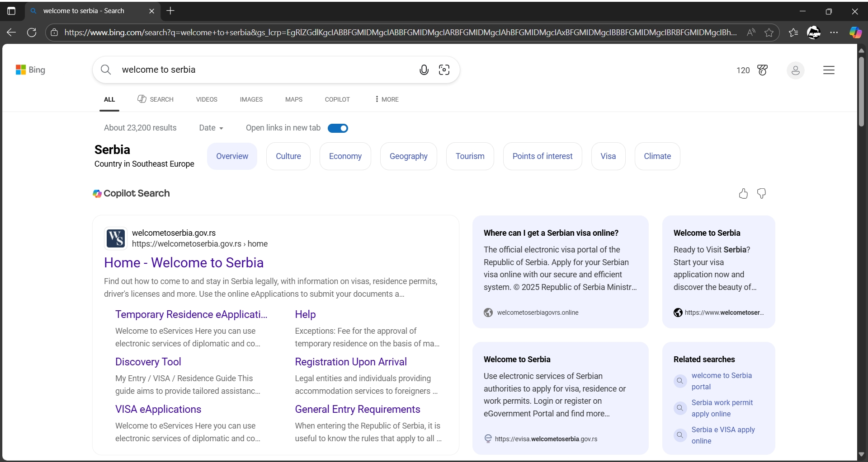Expand the MORE search options menu
The height and width of the screenshot is (462, 868).
[387, 99]
